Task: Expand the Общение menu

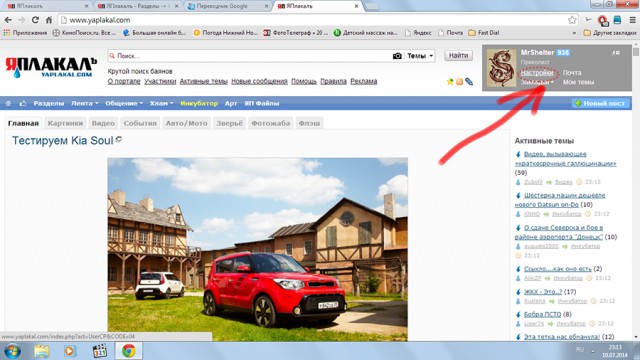Action: click(124, 103)
